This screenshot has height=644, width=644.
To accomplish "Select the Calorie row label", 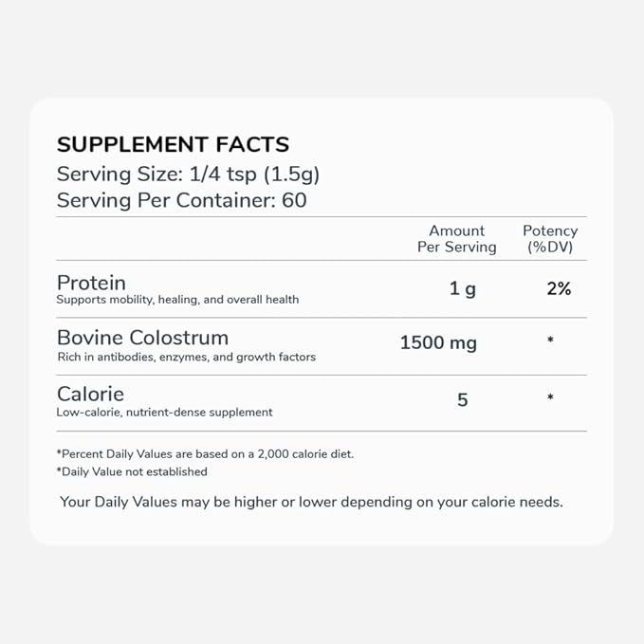I will point(90,394).
